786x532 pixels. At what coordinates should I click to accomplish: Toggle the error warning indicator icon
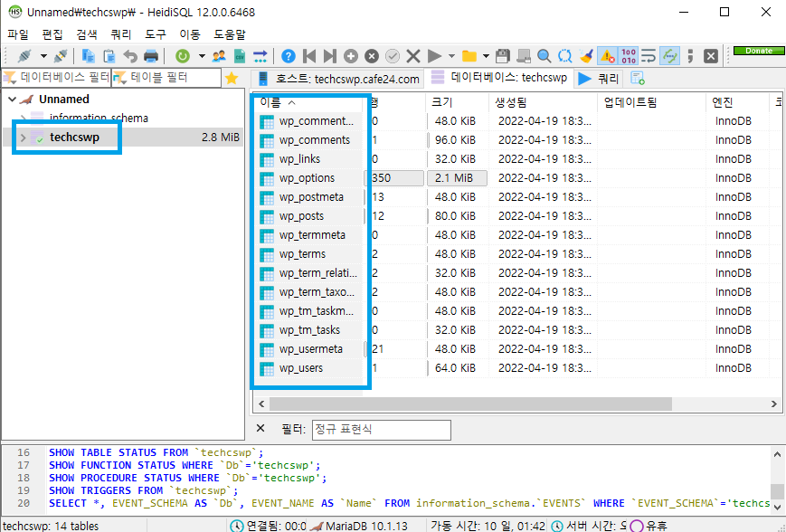[x=606, y=56]
